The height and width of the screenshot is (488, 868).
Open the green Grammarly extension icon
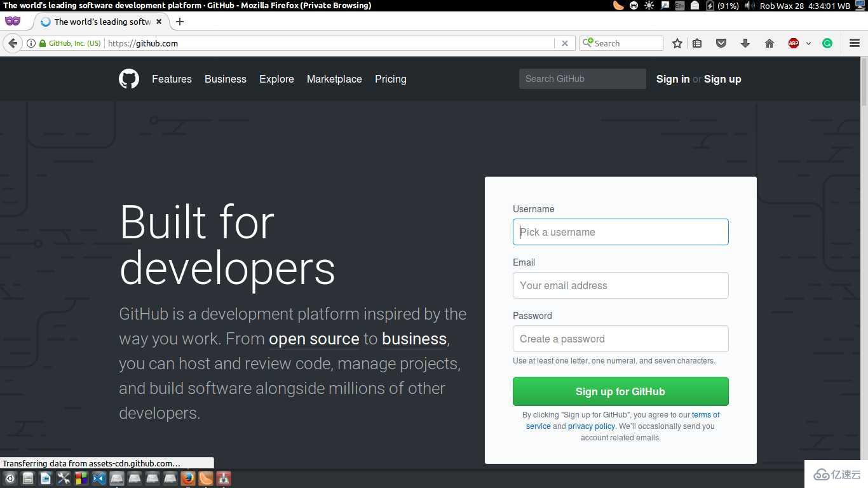[827, 43]
